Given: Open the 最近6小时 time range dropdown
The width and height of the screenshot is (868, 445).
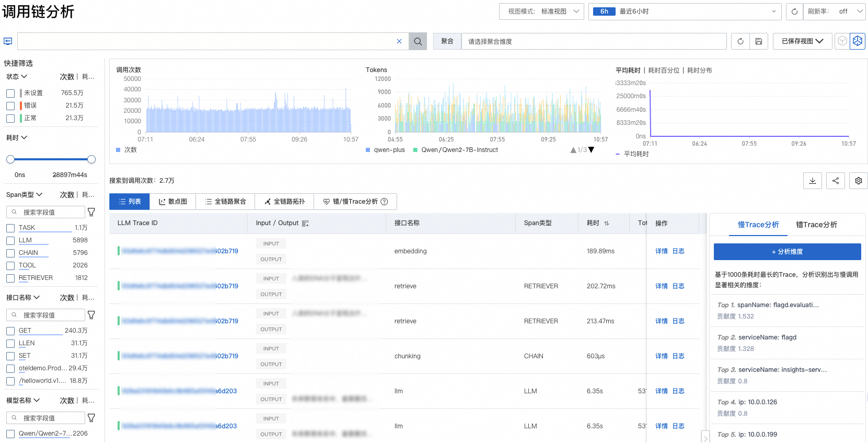Looking at the screenshot, I should point(685,11).
